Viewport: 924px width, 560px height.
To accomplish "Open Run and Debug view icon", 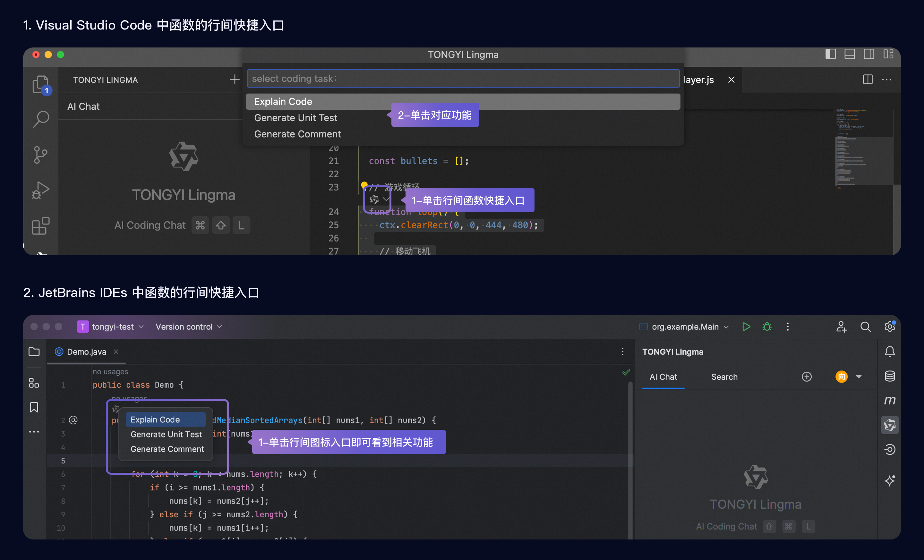I will click(40, 190).
